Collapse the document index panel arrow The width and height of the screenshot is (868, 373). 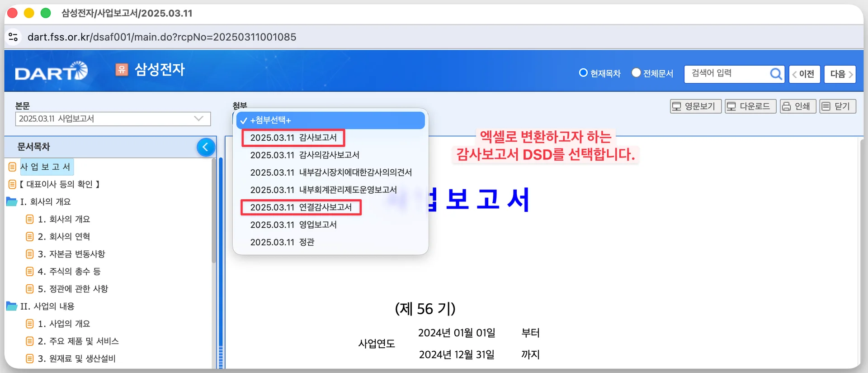pyautogui.click(x=206, y=147)
